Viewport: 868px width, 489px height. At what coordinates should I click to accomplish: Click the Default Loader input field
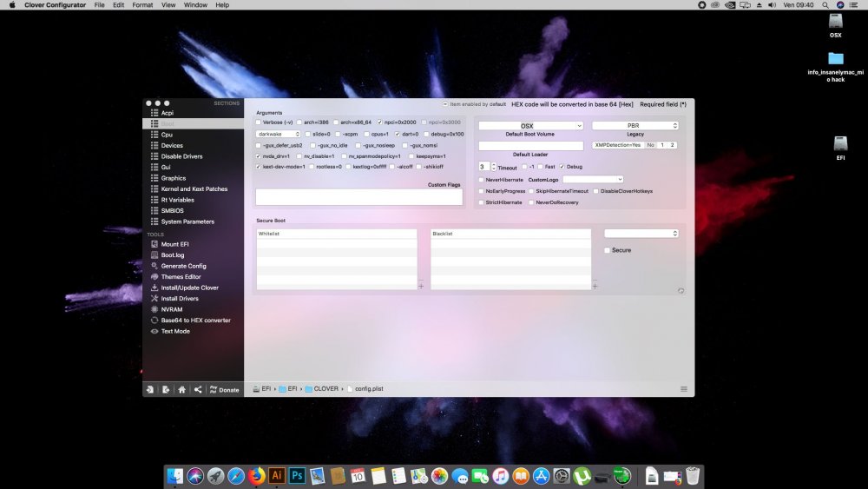(x=531, y=146)
